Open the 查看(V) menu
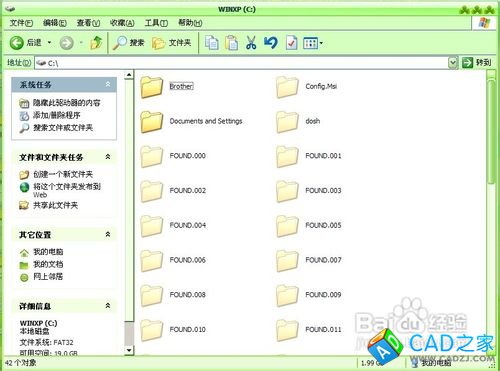This screenshot has height=371, width=500. coord(88,23)
